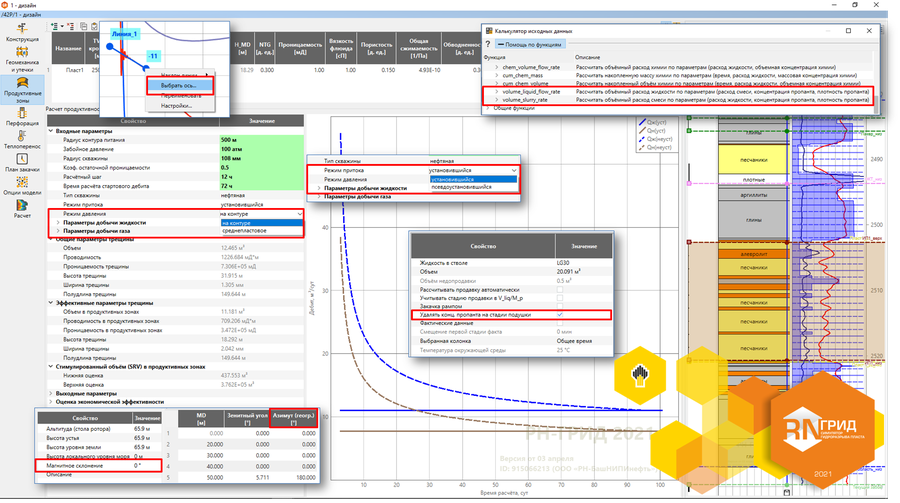Enable the Рассчитывать продавку автоматически checkbox
This screenshot has height=503, width=900.
pos(559,290)
